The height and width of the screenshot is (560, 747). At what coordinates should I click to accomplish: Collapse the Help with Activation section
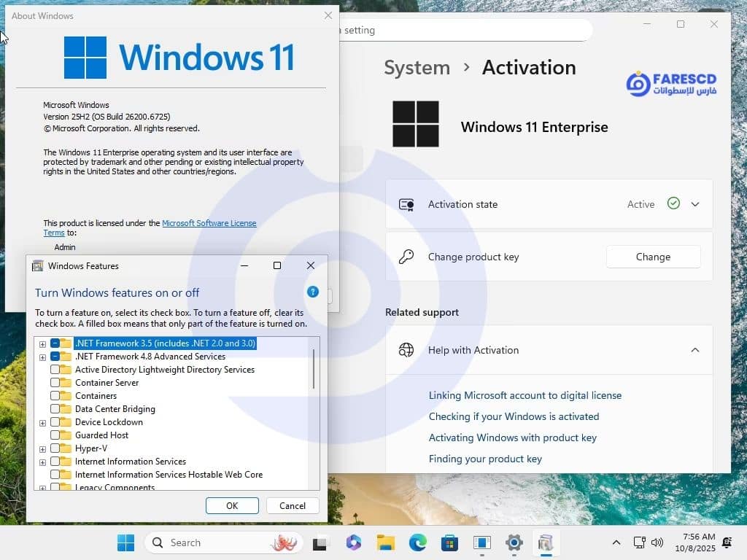click(x=695, y=350)
